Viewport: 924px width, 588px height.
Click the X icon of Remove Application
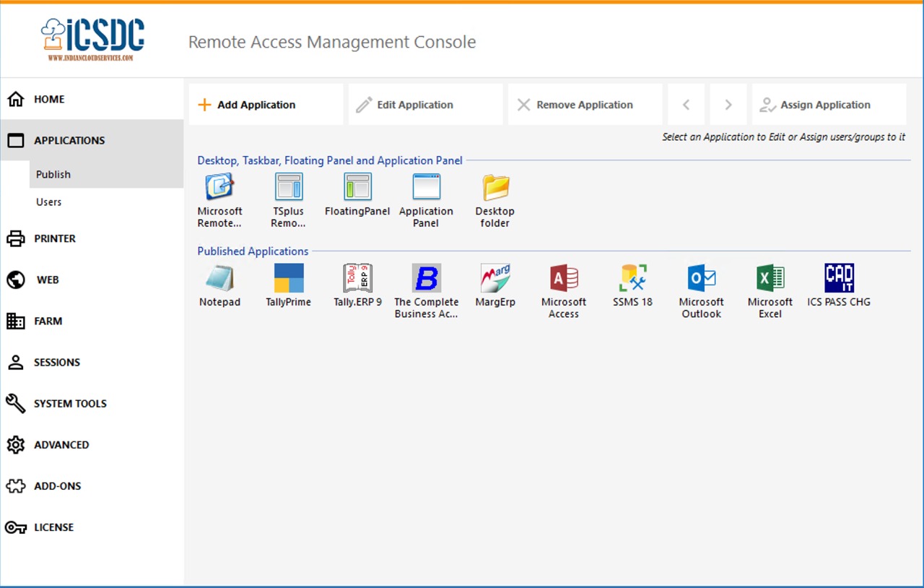524,105
